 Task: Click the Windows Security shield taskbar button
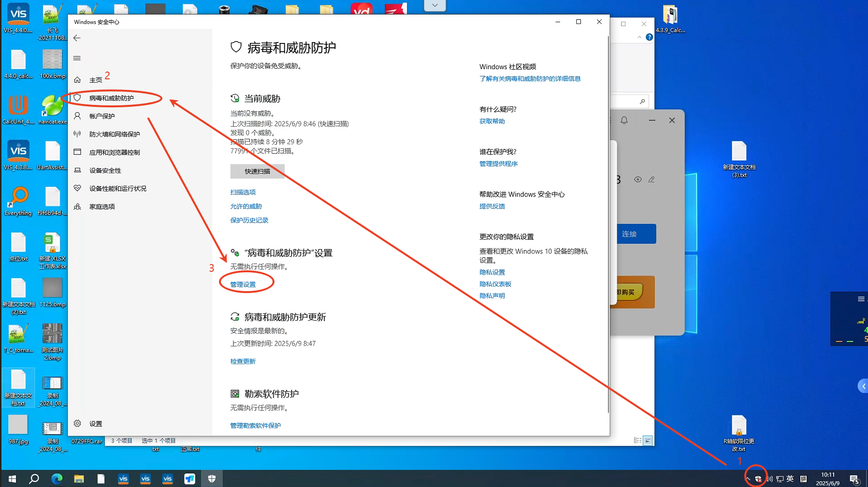pyautogui.click(x=212, y=479)
